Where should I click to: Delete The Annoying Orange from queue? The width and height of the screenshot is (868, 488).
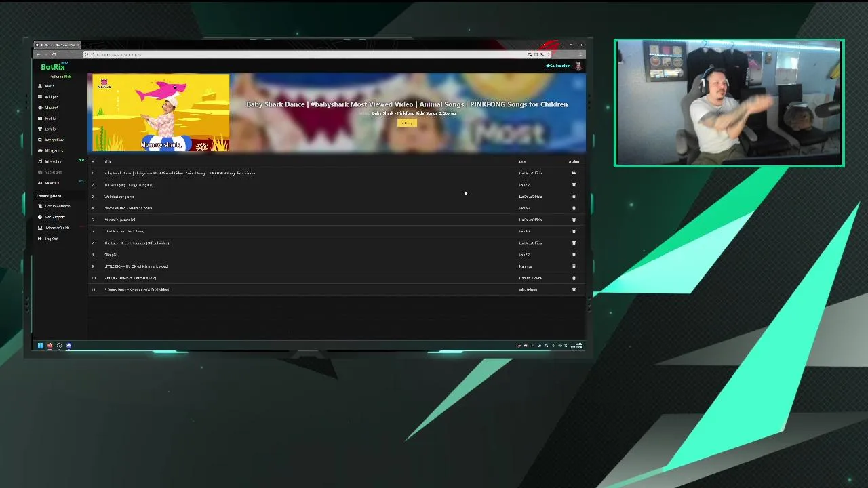click(574, 185)
